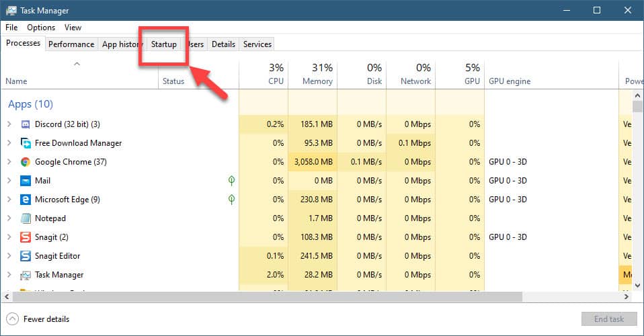Viewport: 644px width, 336px height.
Task: Click Snagit's 108.3 MB memory cell
Action: (x=313, y=237)
